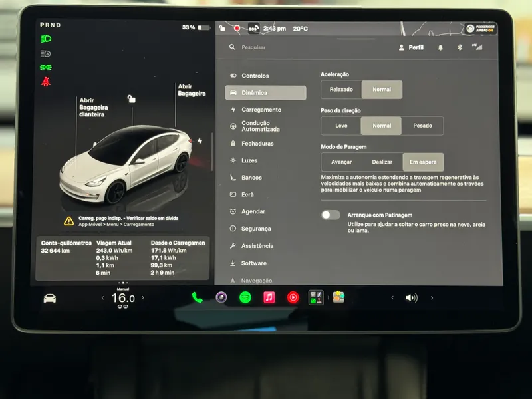Open the Software settings menu
This screenshot has height=399, width=532.
pyautogui.click(x=265, y=263)
